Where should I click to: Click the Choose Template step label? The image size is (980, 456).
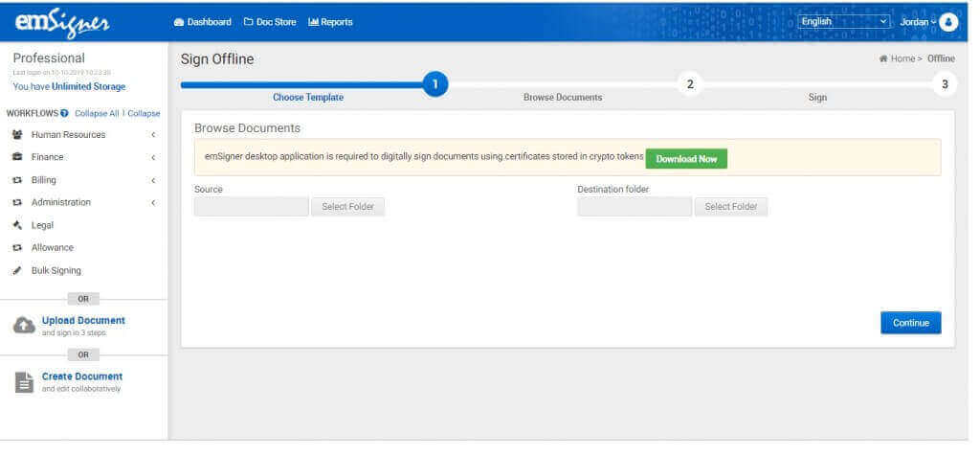click(x=308, y=98)
